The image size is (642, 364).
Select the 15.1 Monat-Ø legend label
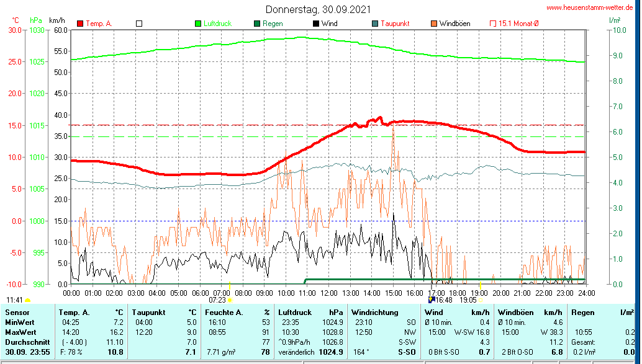tap(519, 24)
